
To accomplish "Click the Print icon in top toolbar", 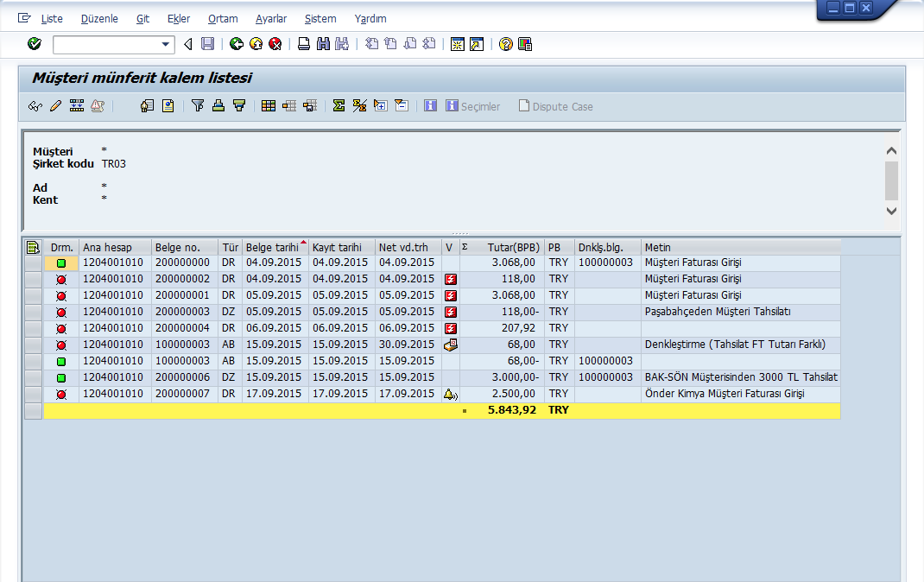I will (x=303, y=43).
